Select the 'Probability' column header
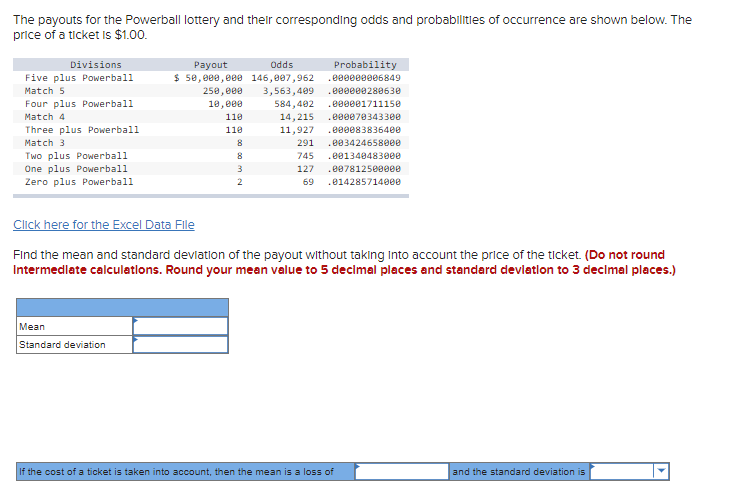 click(365, 65)
